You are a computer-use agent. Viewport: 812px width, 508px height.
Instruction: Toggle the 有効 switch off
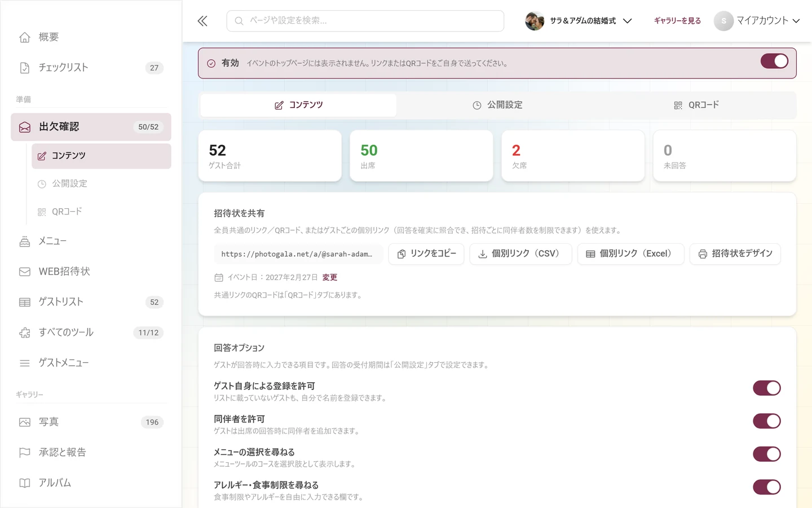tap(774, 61)
